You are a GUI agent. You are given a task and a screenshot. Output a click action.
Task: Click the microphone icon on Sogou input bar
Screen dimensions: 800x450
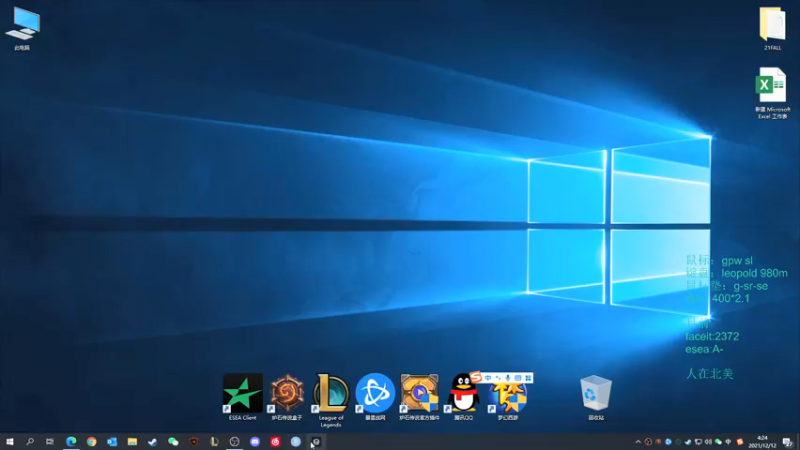click(x=508, y=378)
